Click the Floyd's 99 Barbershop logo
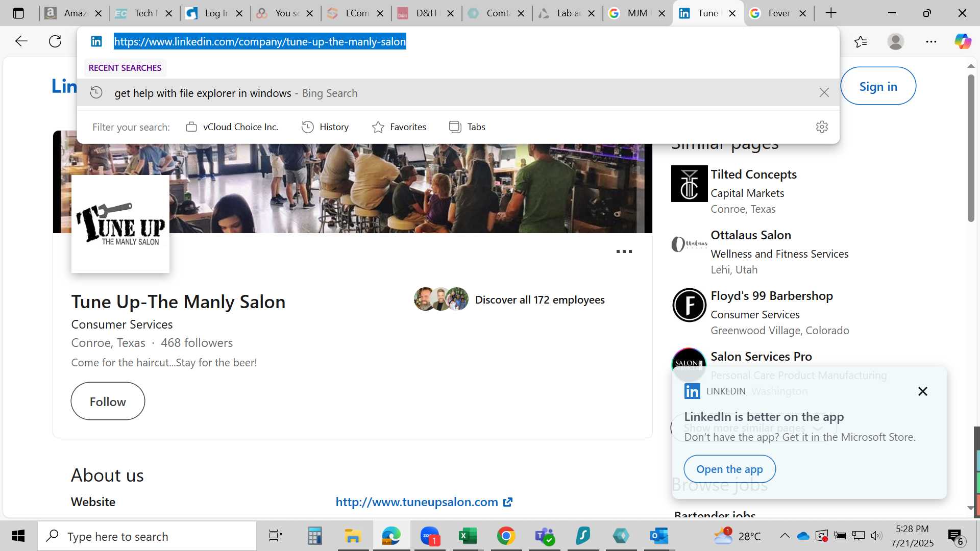The height and width of the screenshot is (551, 980). pos(689,305)
